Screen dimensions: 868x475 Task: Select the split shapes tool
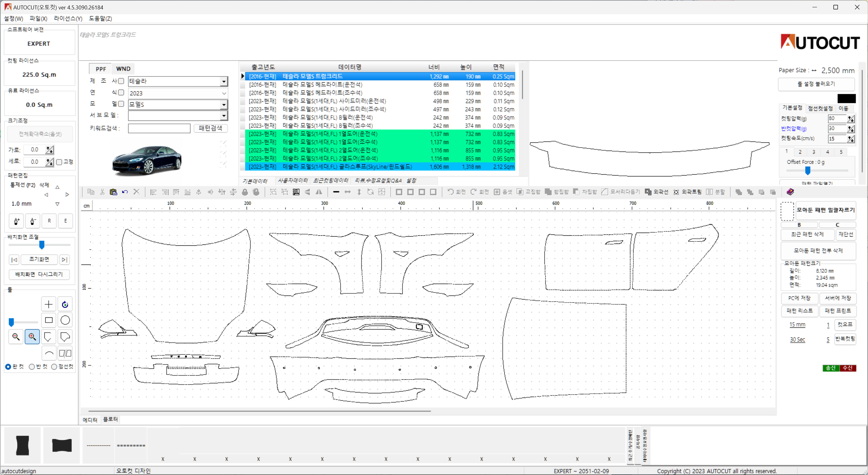[65, 353]
